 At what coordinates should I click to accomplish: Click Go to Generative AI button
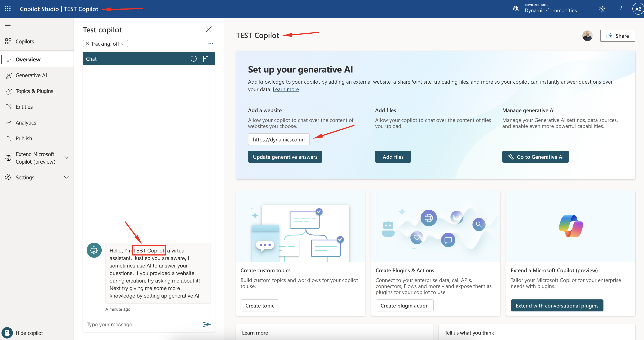tap(535, 157)
